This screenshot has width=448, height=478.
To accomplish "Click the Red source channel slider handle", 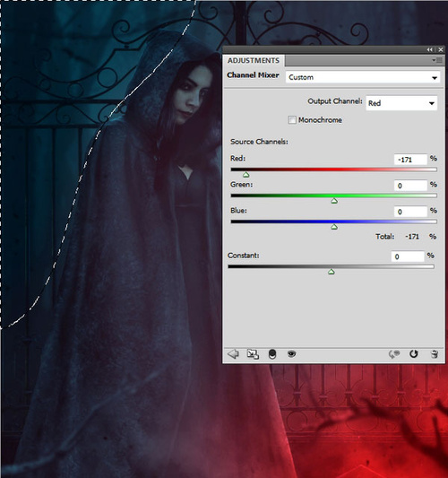I will point(246,175).
